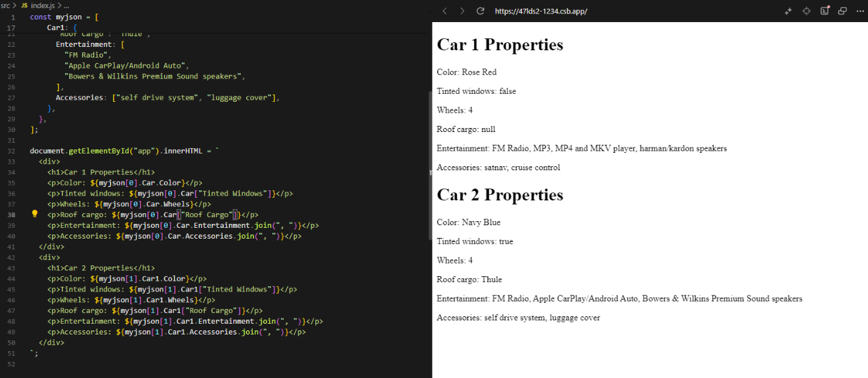Select the index.js breadcrumb item

pos(42,5)
